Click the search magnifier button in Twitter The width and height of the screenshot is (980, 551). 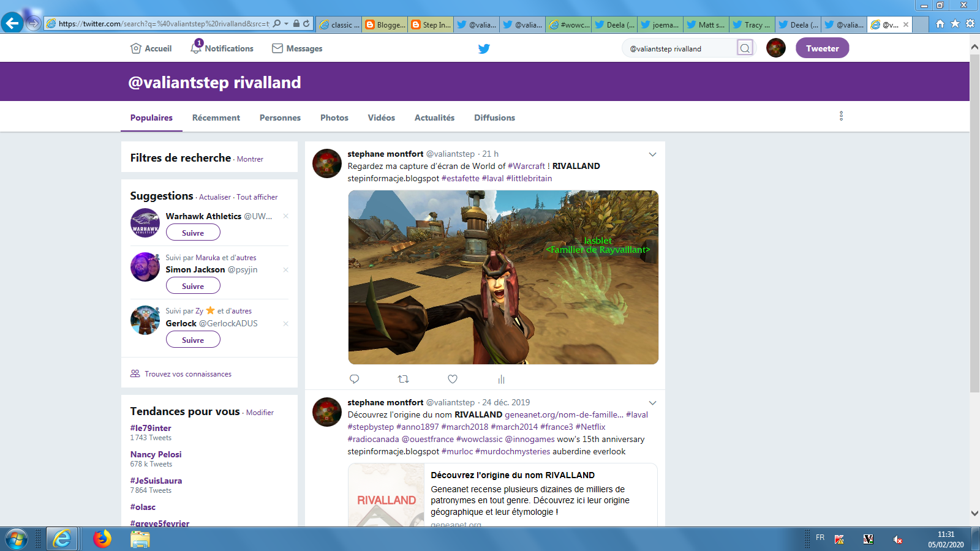pos(745,48)
